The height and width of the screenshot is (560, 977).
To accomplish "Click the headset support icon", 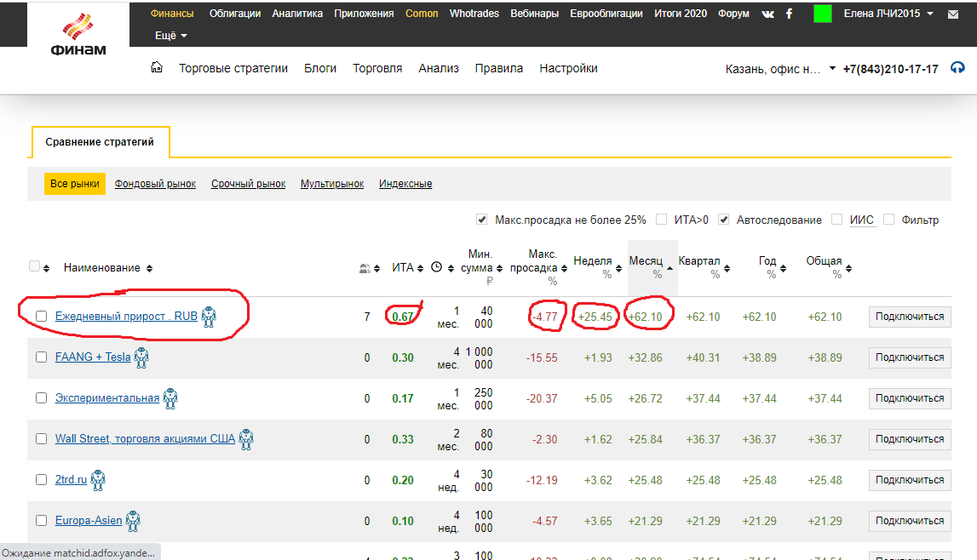I will (957, 68).
